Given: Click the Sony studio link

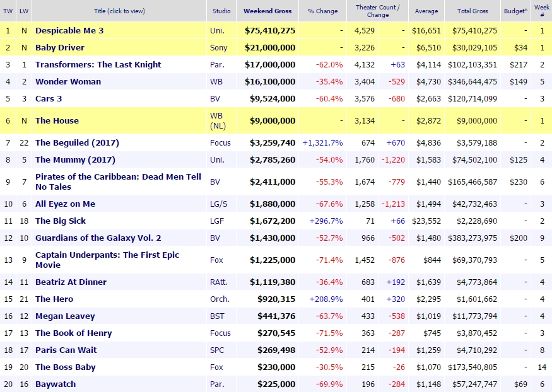Looking at the screenshot, I should (219, 47).
